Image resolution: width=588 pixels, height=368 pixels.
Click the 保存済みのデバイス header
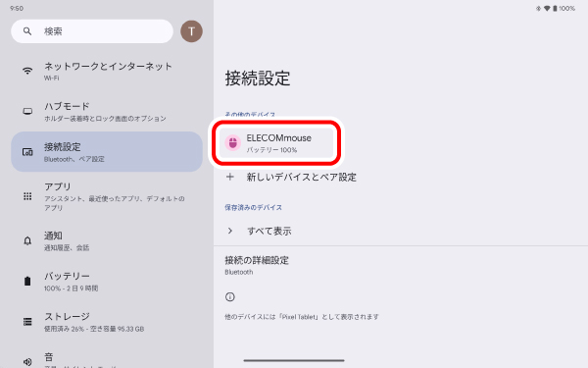click(x=253, y=207)
